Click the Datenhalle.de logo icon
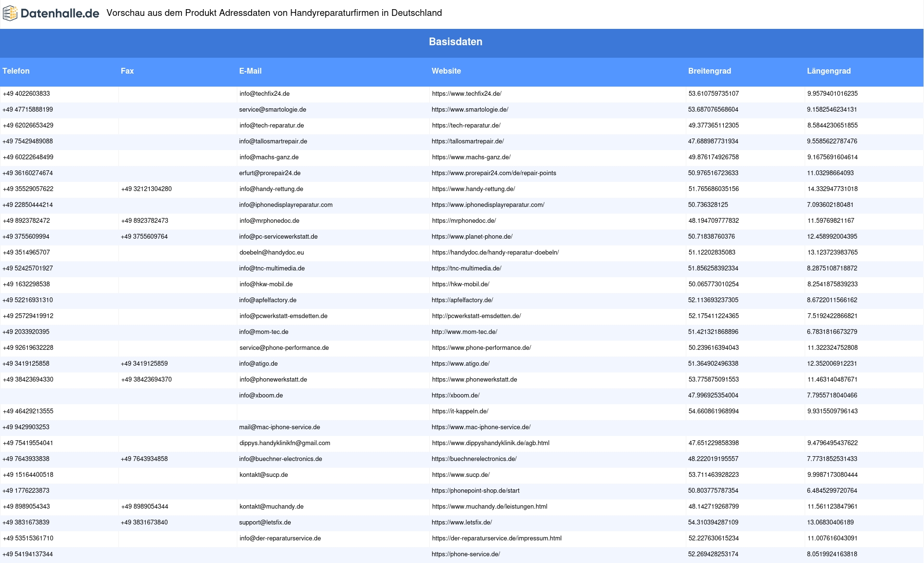Viewport: 924px width, 563px height. click(10, 13)
